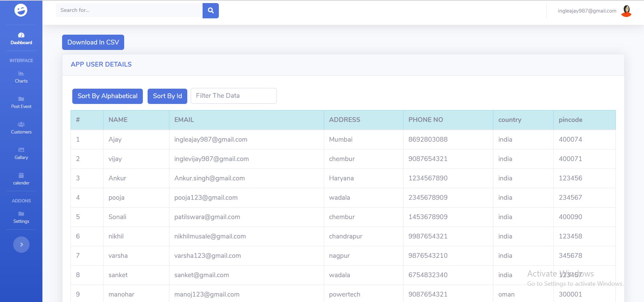This screenshot has width=644, height=302.
Task: Click the ingleajay987@gmail.com account name
Action: (587, 11)
